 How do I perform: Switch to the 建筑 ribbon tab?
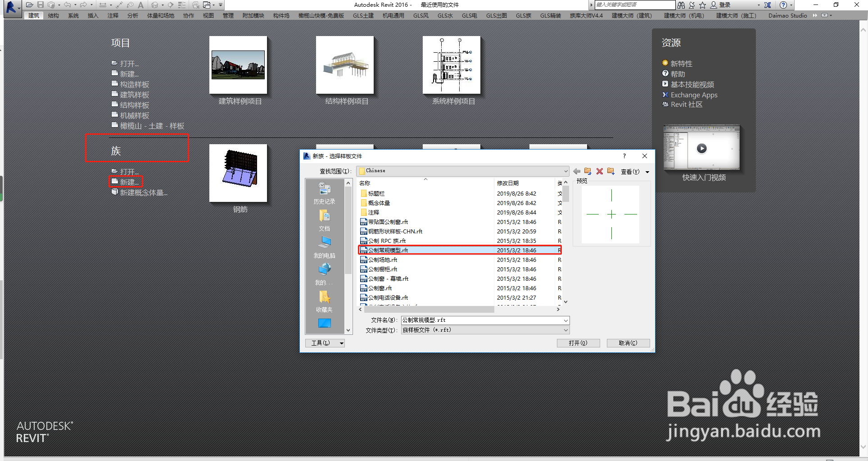point(34,15)
